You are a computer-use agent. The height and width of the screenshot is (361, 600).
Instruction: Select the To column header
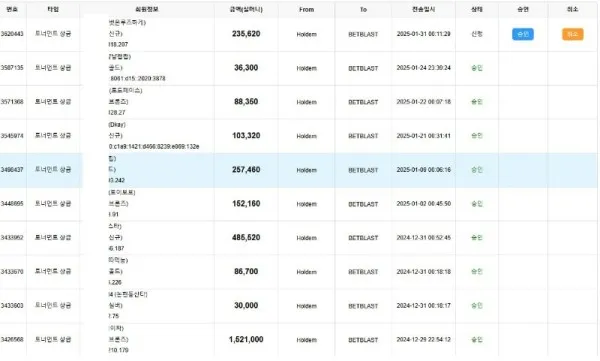pos(363,9)
